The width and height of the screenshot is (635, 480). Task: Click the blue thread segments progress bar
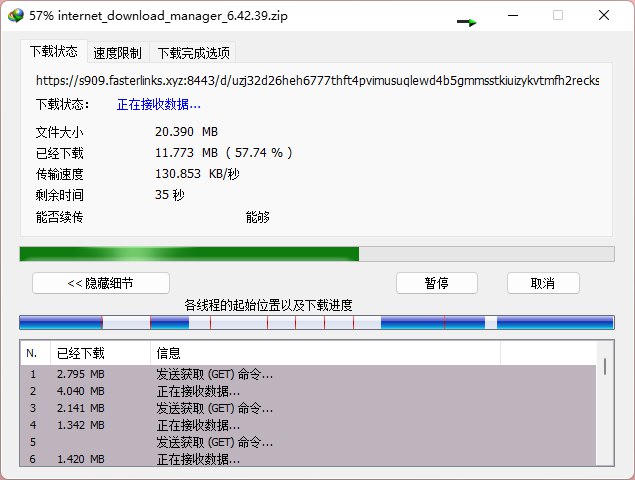point(317,322)
